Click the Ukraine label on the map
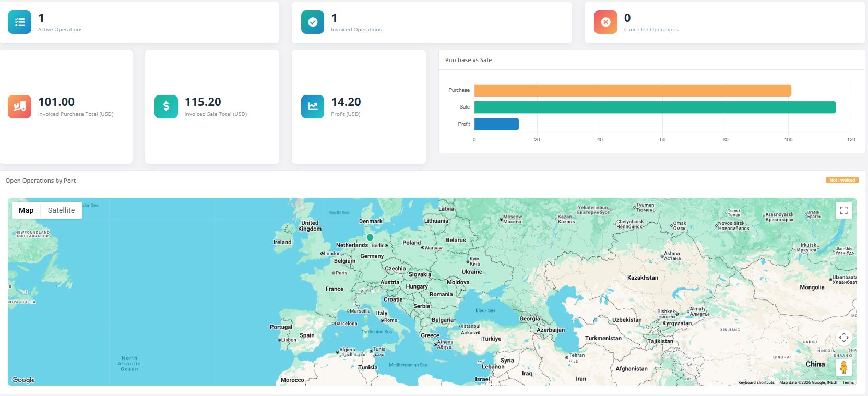Image resolution: width=868 pixels, height=396 pixels. pos(472,272)
